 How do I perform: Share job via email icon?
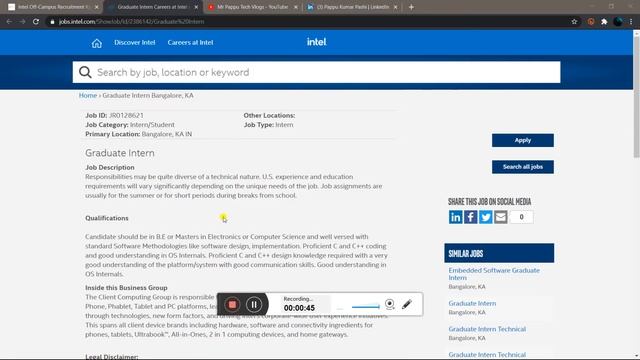501,217
